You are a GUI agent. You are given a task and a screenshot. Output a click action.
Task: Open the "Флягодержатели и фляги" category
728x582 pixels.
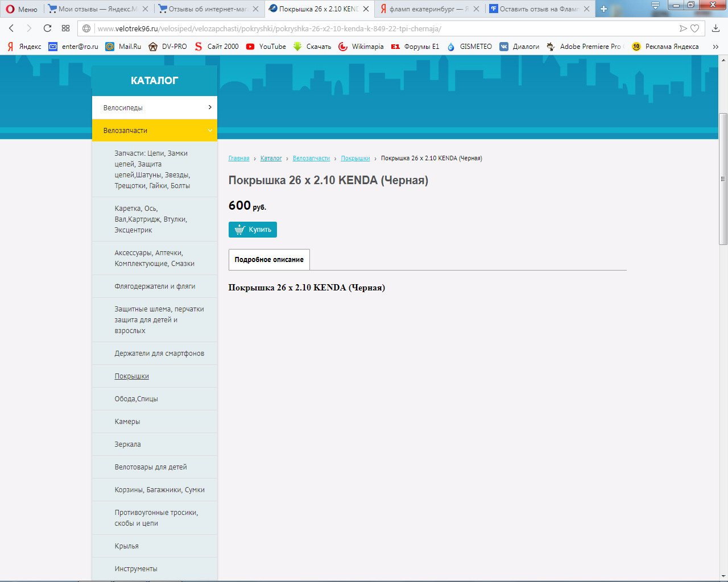pyautogui.click(x=155, y=286)
